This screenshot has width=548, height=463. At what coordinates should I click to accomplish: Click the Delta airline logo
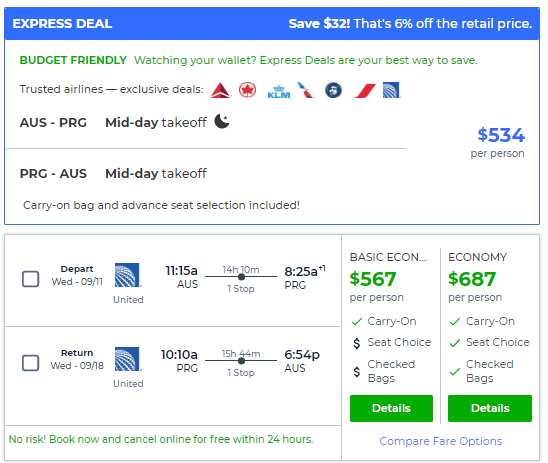click(221, 90)
